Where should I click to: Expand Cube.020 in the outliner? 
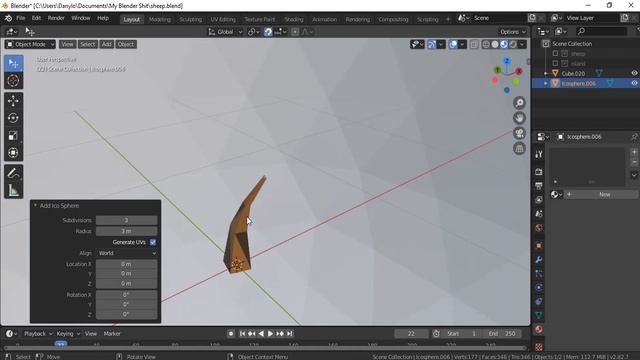546,73
